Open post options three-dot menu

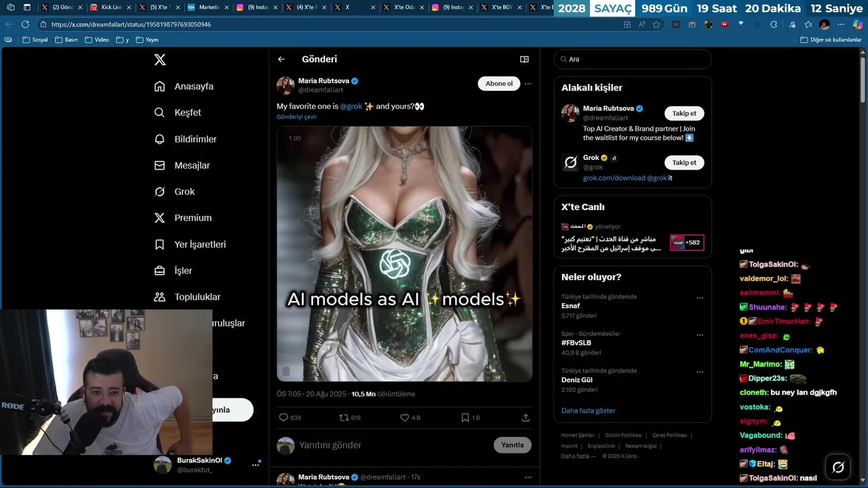click(x=528, y=84)
